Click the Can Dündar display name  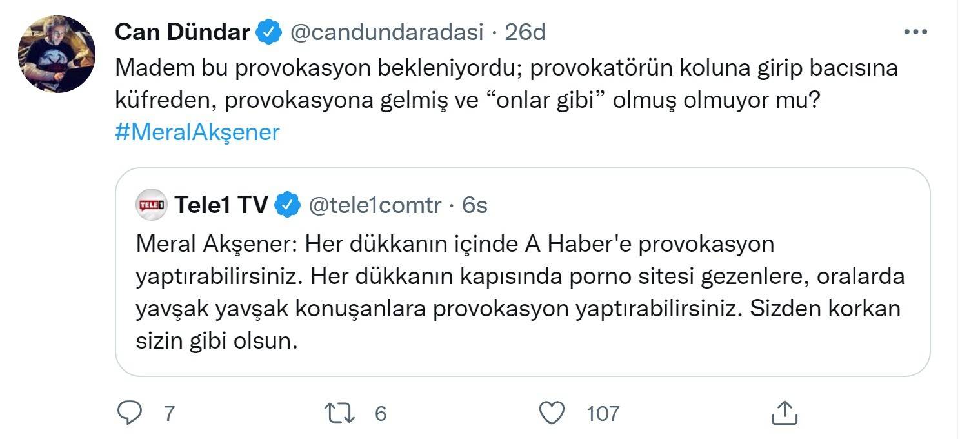coord(183,32)
